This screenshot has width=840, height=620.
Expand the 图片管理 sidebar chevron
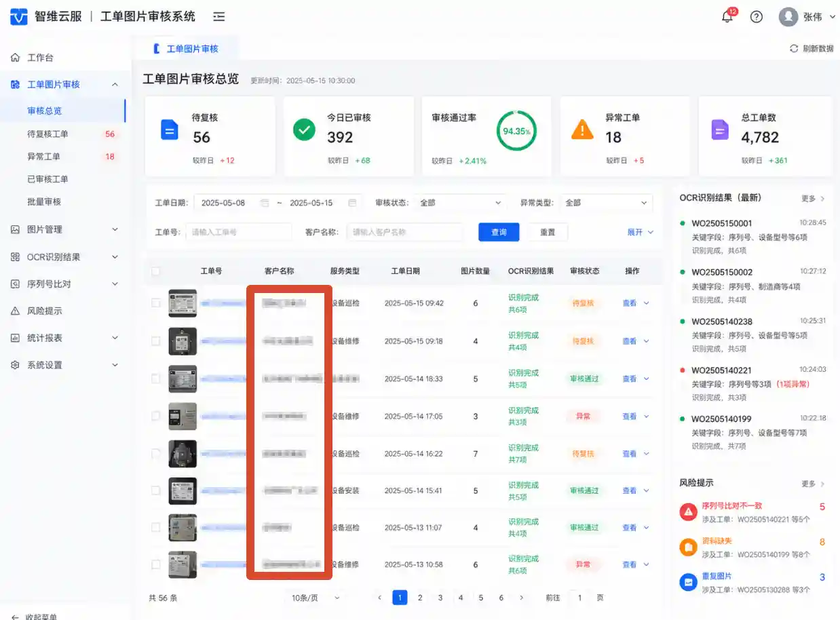tap(115, 229)
